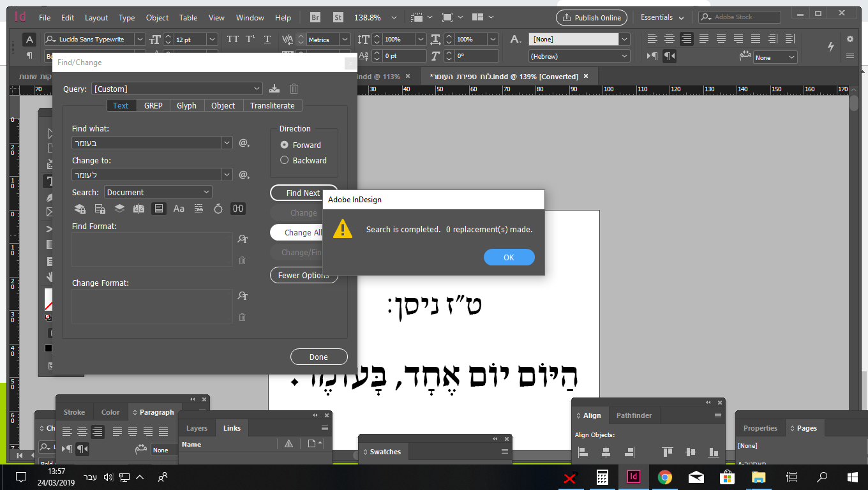The width and height of the screenshot is (868, 490).
Task: Toggle Include Locked Layers in search
Action: [80, 209]
